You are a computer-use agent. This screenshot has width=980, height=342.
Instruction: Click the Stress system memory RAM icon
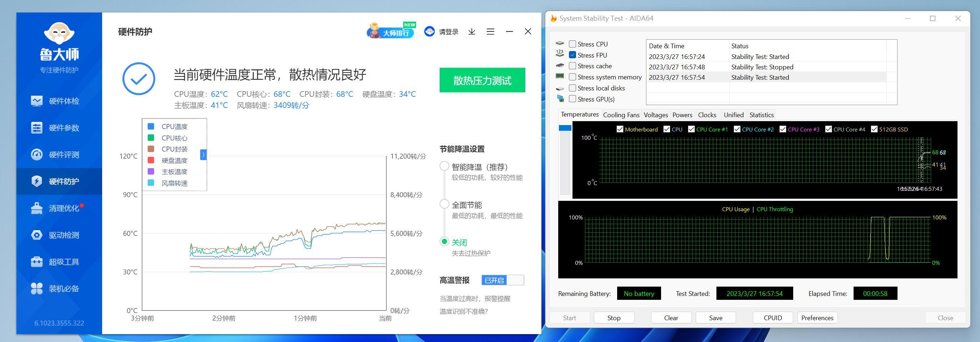pos(560,76)
